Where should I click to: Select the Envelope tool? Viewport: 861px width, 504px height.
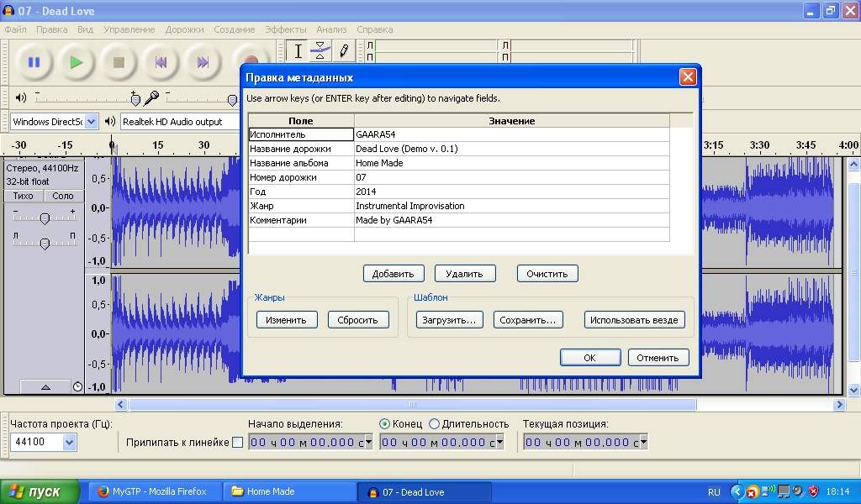tap(320, 51)
